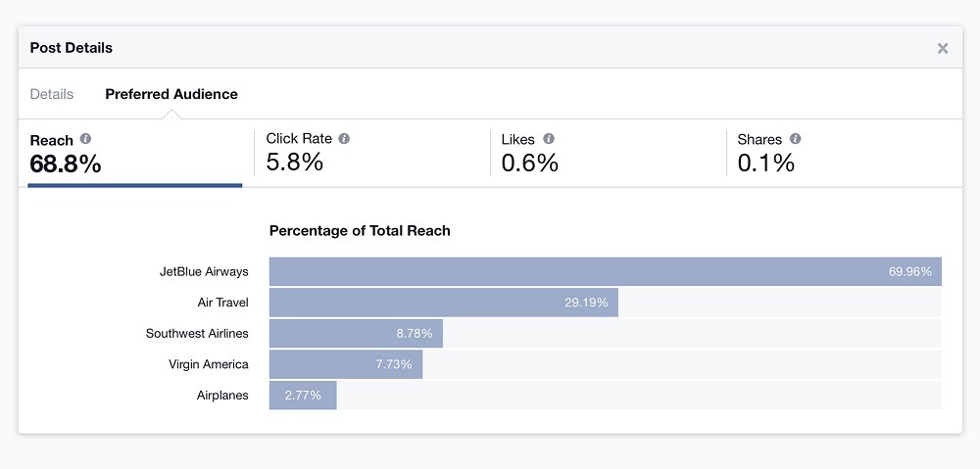Select the Preferred Audience tab
The width and height of the screenshot is (980, 469).
[x=171, y=94]
